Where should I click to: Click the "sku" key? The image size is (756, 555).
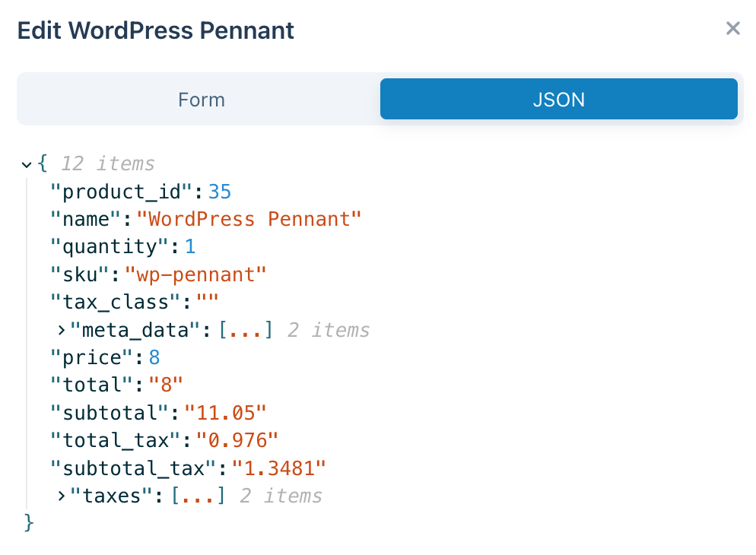(x=80, y=274)
